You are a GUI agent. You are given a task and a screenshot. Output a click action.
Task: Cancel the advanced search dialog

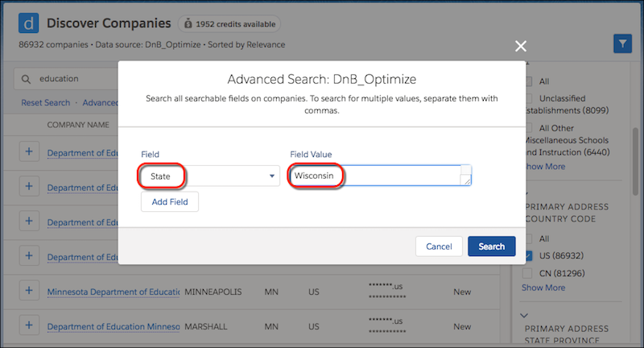[x=439, y=246]
